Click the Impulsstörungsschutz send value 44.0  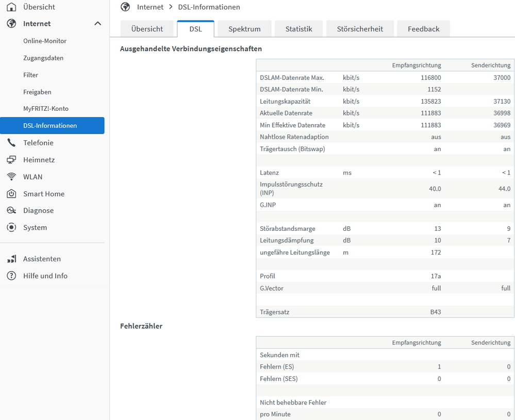[504, 189]
